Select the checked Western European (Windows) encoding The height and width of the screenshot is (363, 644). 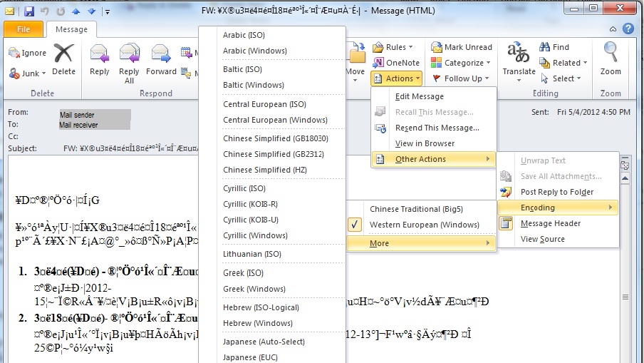point(424,225)
